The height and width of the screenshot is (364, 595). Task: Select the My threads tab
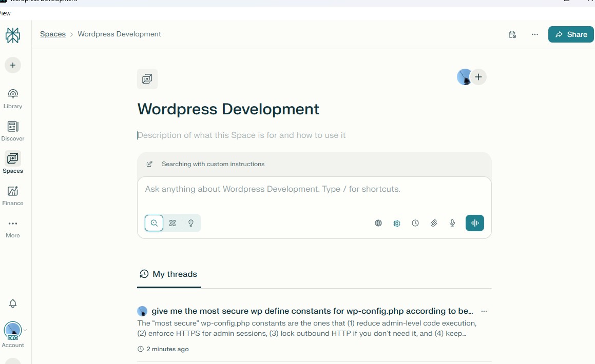coord(169,274)
